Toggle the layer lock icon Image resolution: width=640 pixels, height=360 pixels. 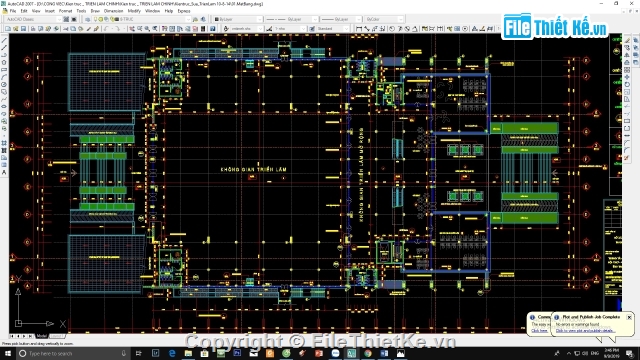point(111,19)
